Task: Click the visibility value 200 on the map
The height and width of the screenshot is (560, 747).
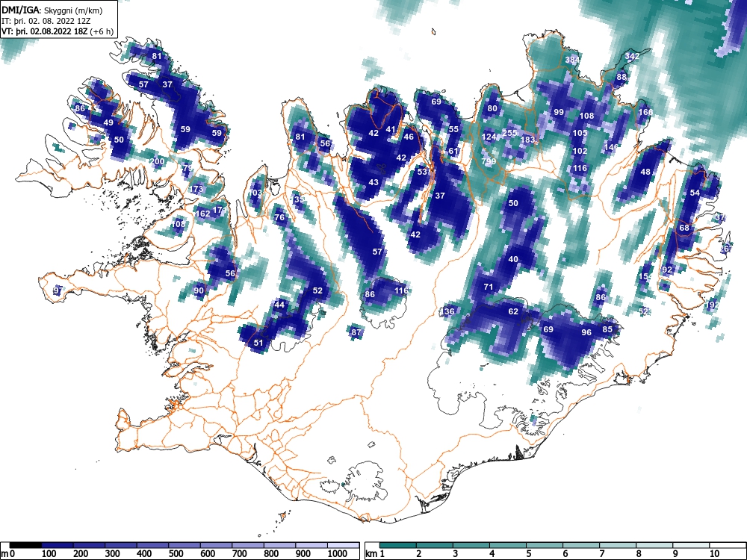Action: pos(157,161)
